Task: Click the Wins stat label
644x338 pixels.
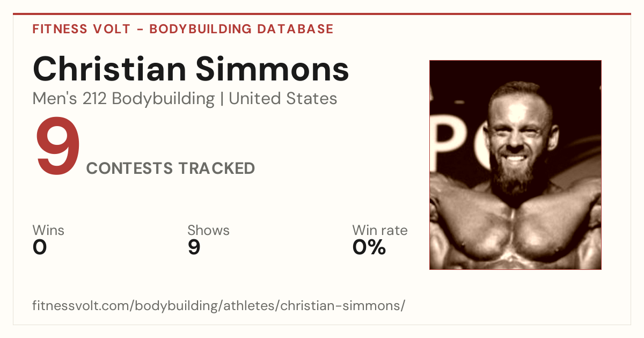Action: tap(48, 231)
